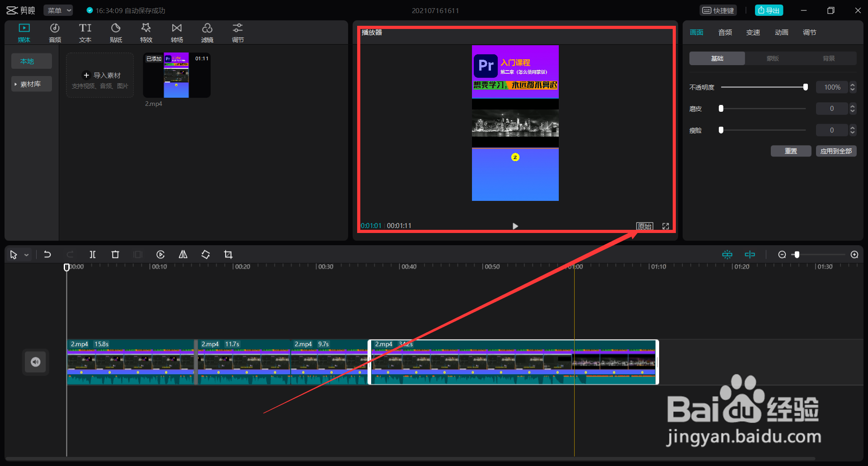The height and width of the screenshot is (466, 868).
Task: Select the 11.7s 2.mp4 timeline clip
Action: coord(244,362)
